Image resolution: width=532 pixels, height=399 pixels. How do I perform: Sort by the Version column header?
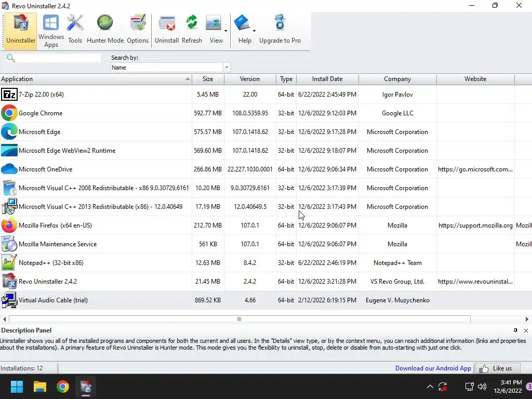pos(250,79)
